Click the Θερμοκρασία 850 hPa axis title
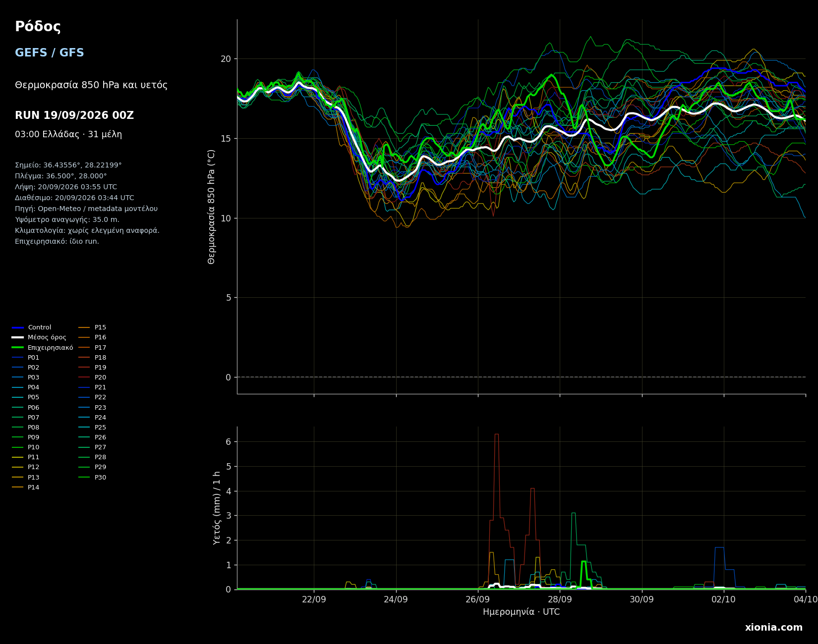Image resolution: width=818 pixels, height=644 pixels. pyautogui.click(x=212, y=207)
